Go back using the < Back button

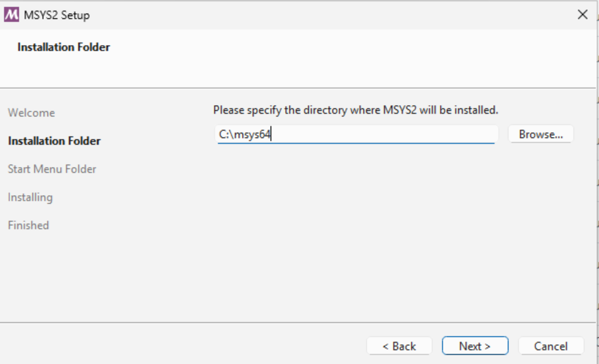(399, 346)
